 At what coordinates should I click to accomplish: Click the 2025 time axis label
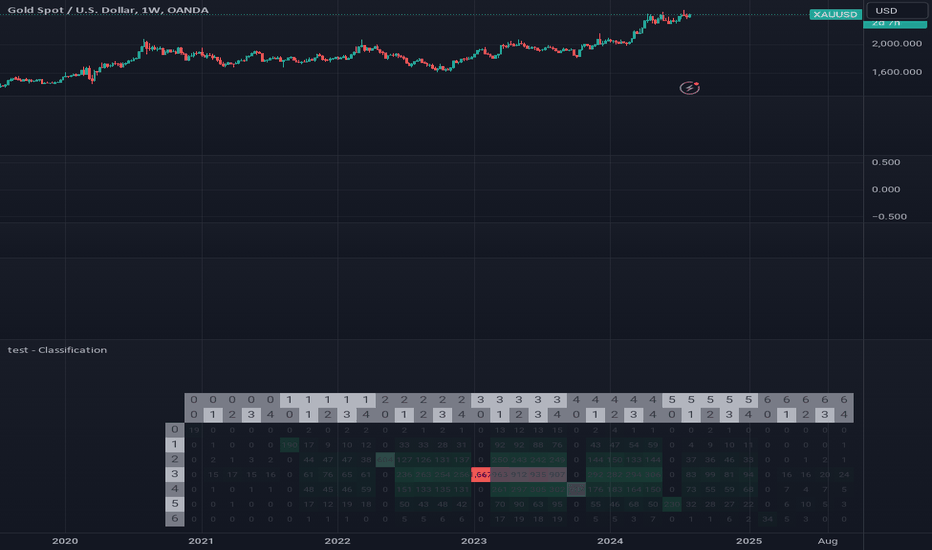[748, 541]
